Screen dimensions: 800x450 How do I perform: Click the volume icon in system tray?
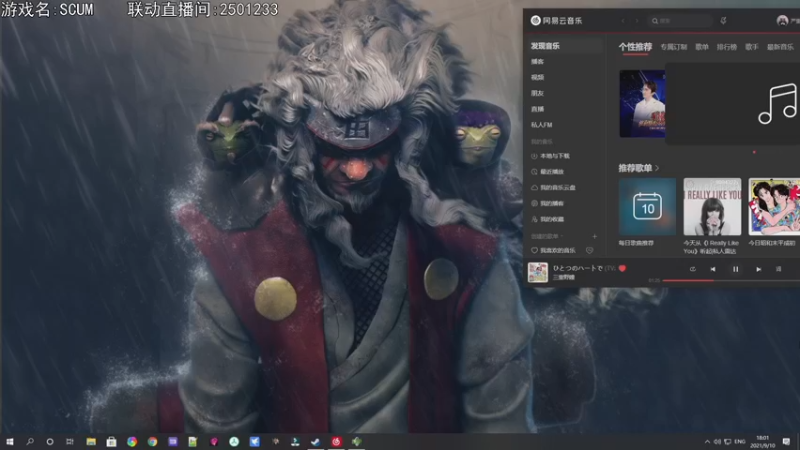click(x=717, y=442)
